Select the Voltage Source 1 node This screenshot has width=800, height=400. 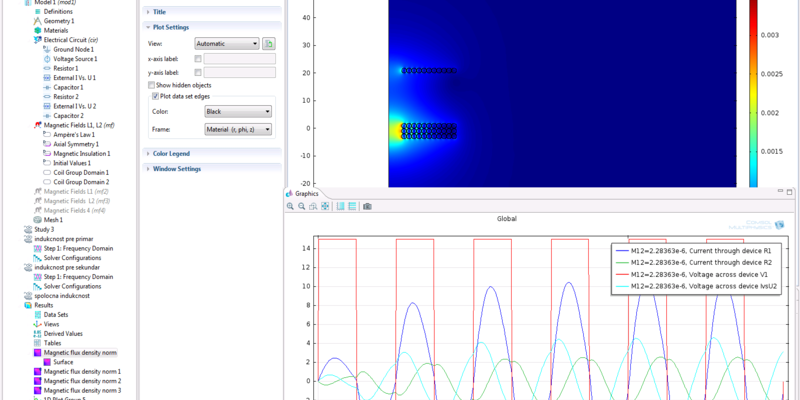tap(75, 59)
